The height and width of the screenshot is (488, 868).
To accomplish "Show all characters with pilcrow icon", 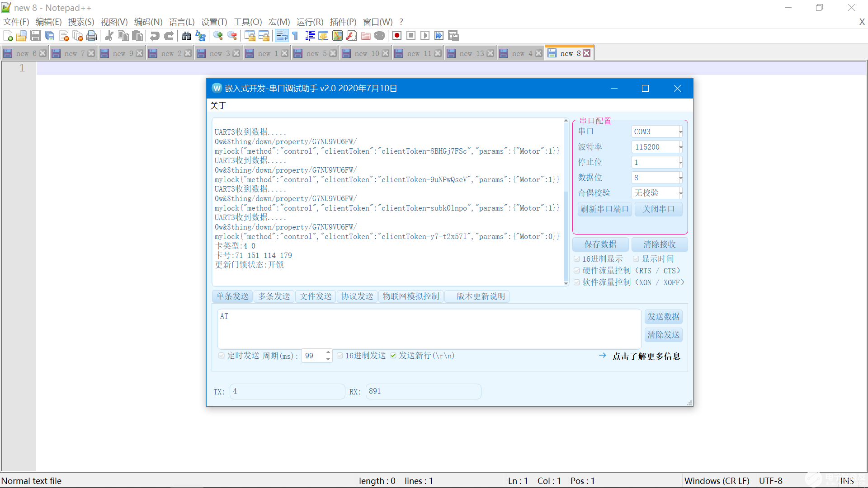I will [295, 36].
